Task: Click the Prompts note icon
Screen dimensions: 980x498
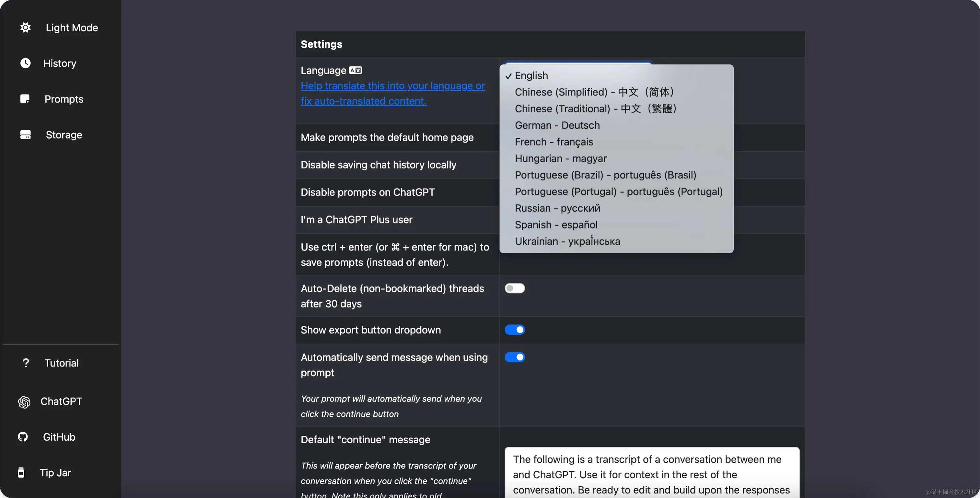Action: point(25,99)
